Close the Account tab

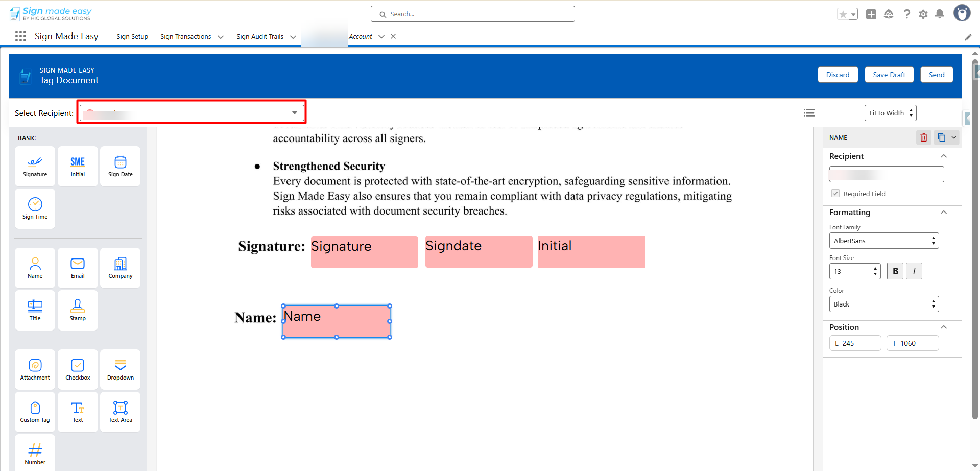tap(393, 36)
